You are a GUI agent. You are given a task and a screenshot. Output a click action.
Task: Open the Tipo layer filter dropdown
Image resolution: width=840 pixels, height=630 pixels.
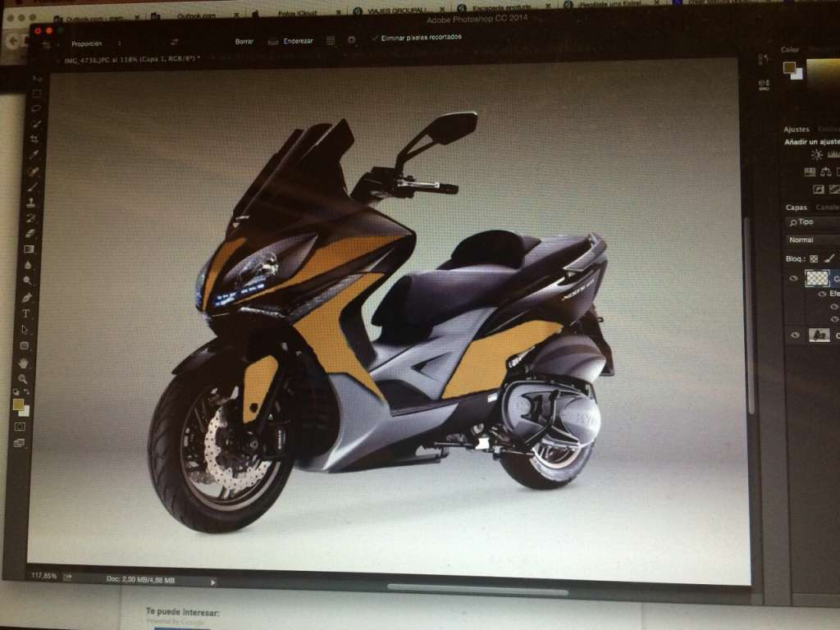point(808,222)
